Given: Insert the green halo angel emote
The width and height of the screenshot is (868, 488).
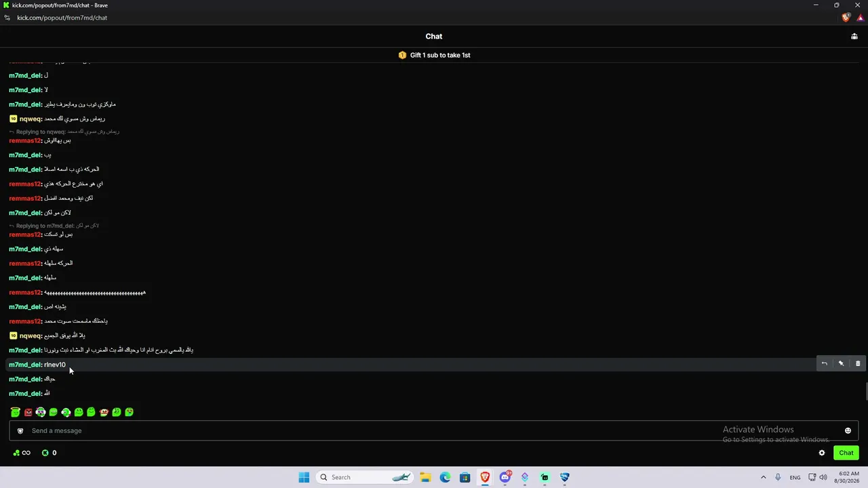Looking at the screenshot, I should 15,412.
